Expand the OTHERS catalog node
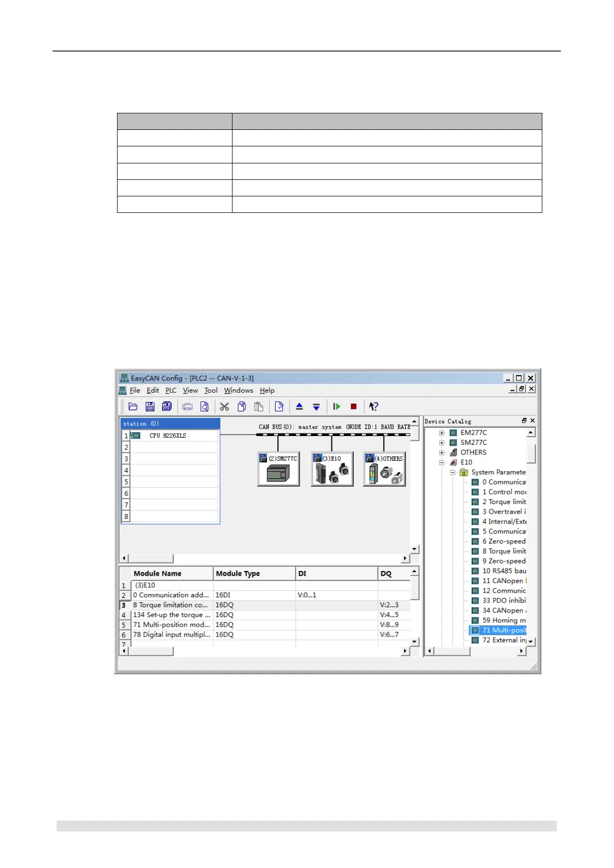The width and height of the screenshot is (614, 868). click(442, 453)
